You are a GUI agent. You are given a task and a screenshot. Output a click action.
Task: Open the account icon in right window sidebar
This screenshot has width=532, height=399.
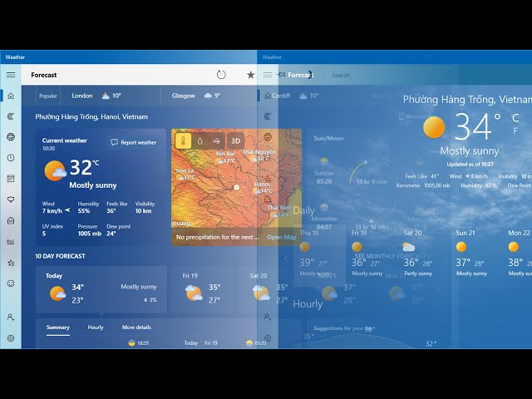coord(268,317)
